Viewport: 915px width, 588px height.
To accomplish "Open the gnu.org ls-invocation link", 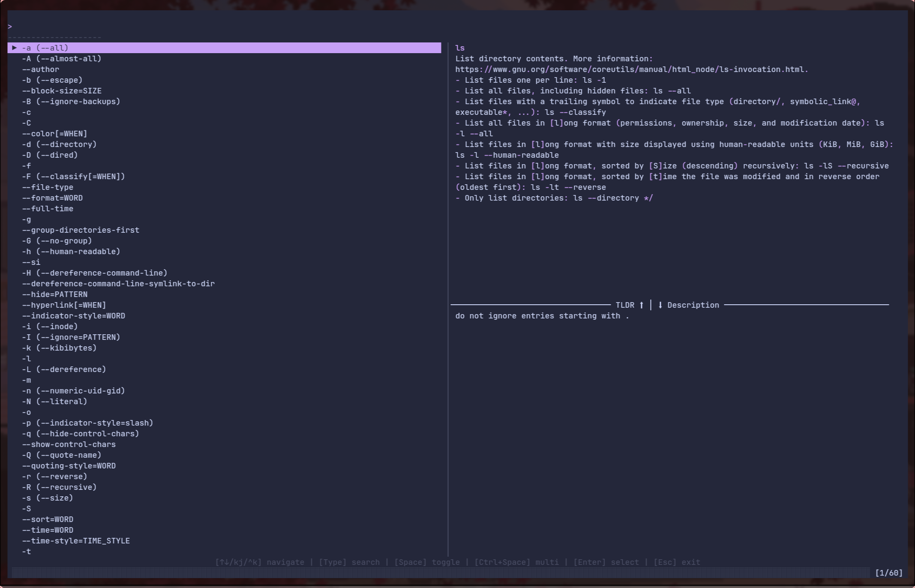I will (x=631, y=69).
